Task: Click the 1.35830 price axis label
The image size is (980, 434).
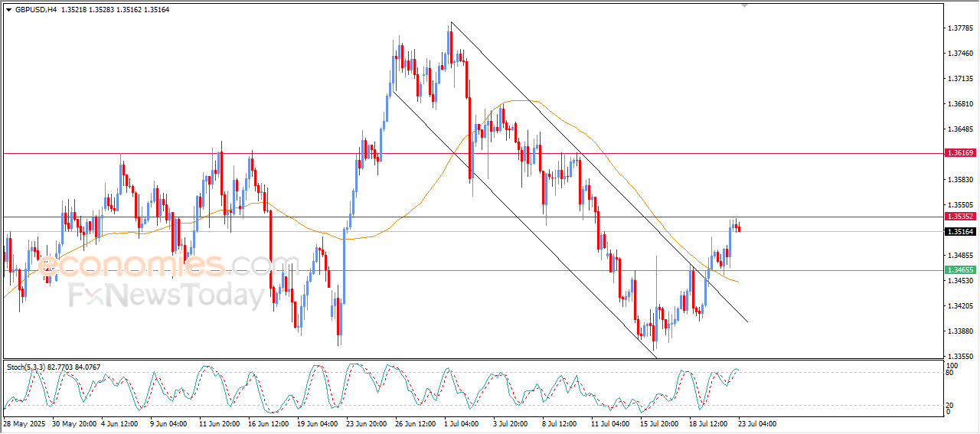Action: [x=960, y=180]
